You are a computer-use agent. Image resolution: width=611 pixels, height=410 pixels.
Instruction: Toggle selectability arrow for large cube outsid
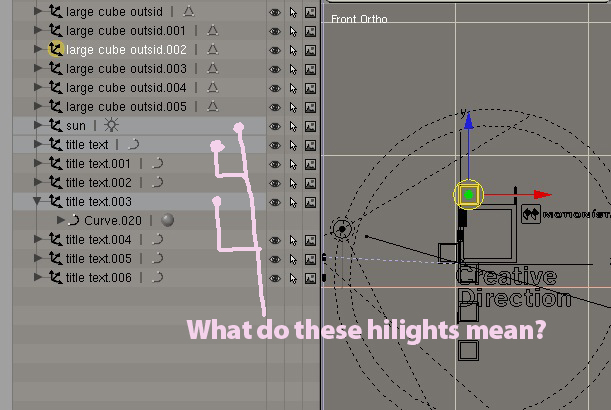coord(293,13)
